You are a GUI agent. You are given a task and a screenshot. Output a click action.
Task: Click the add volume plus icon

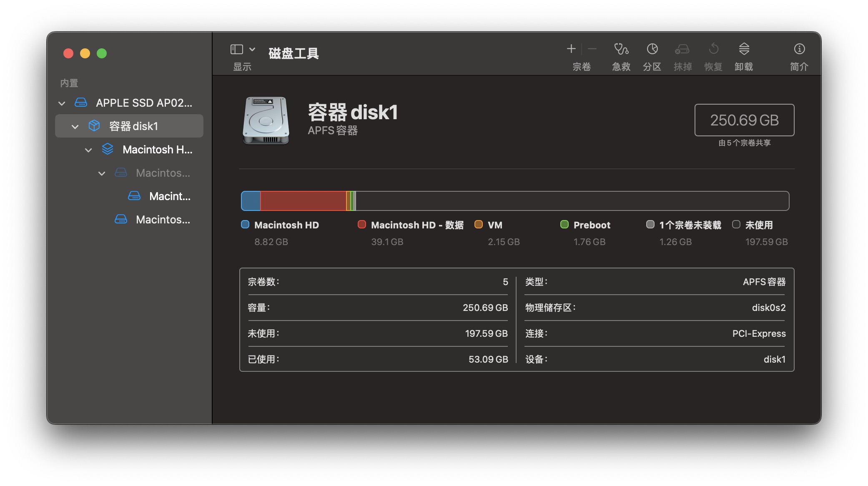tap(571, 49)
